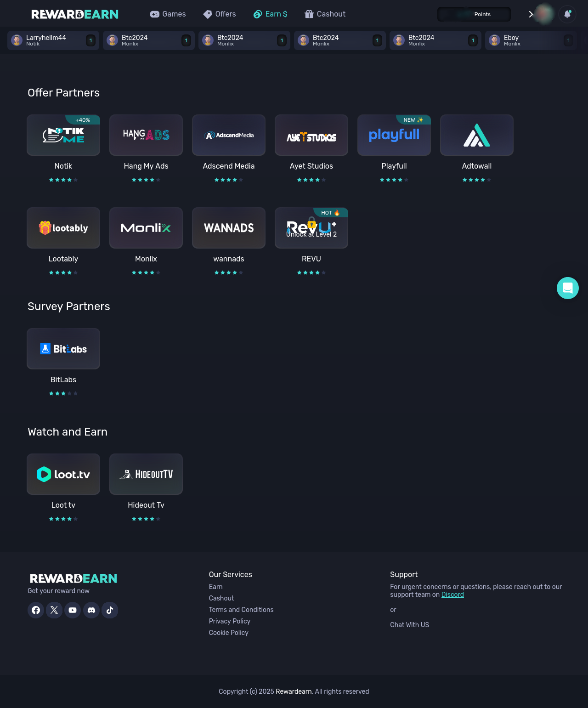Open the HideoutTV watch partner logo

point(146,474)
